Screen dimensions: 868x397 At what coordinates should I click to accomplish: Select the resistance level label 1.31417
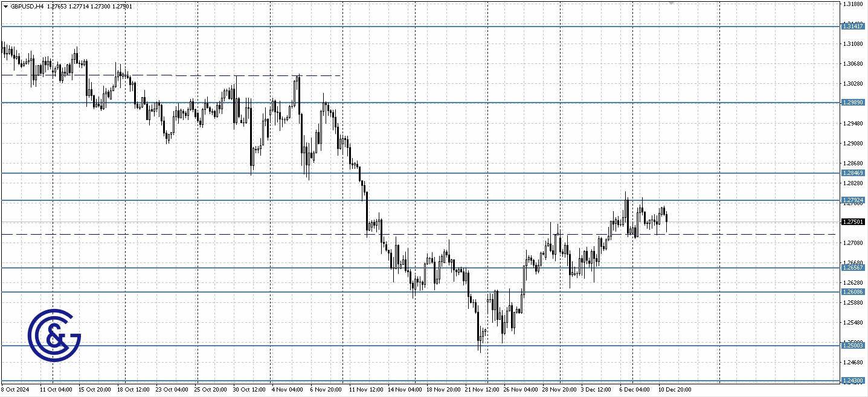(854, 26)
